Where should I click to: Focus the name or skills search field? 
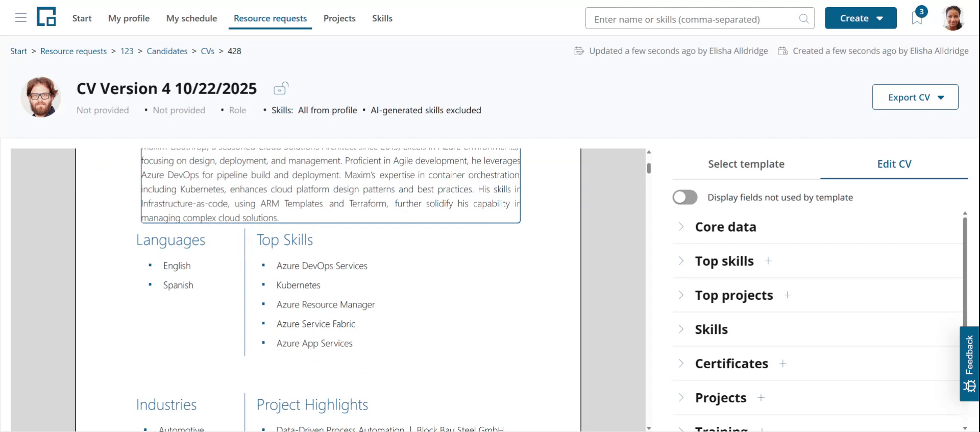point(700,18)
